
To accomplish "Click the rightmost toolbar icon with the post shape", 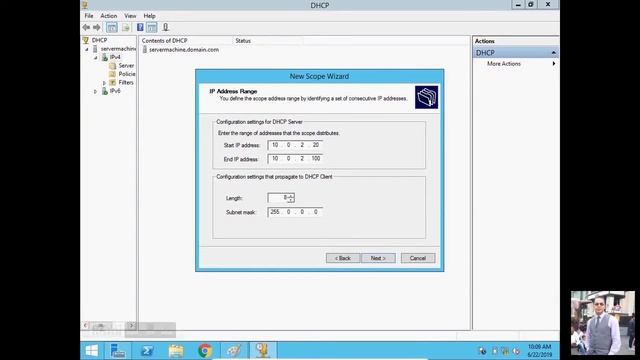I will (165, 27).
